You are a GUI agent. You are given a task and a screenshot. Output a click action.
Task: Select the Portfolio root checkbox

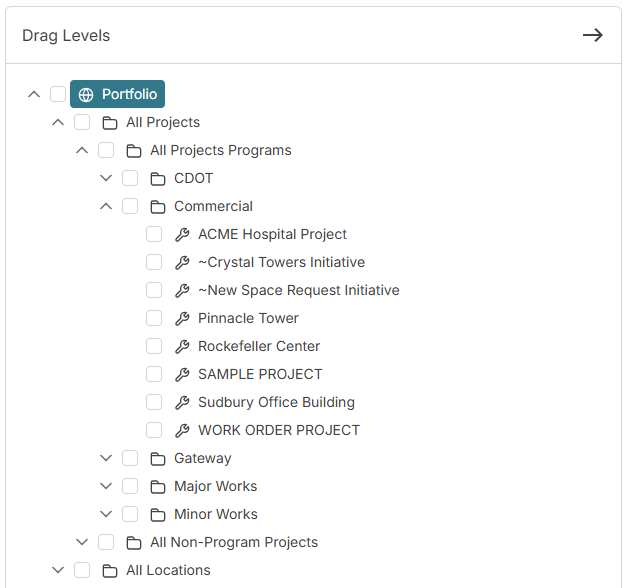(58, 95)
